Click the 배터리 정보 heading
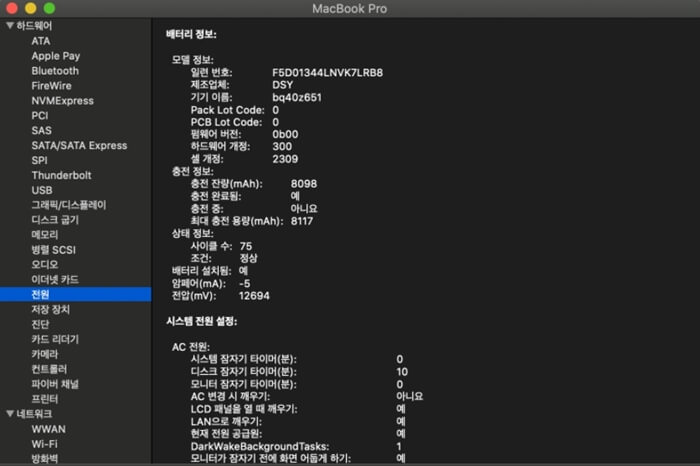 [x=191, y=34]
